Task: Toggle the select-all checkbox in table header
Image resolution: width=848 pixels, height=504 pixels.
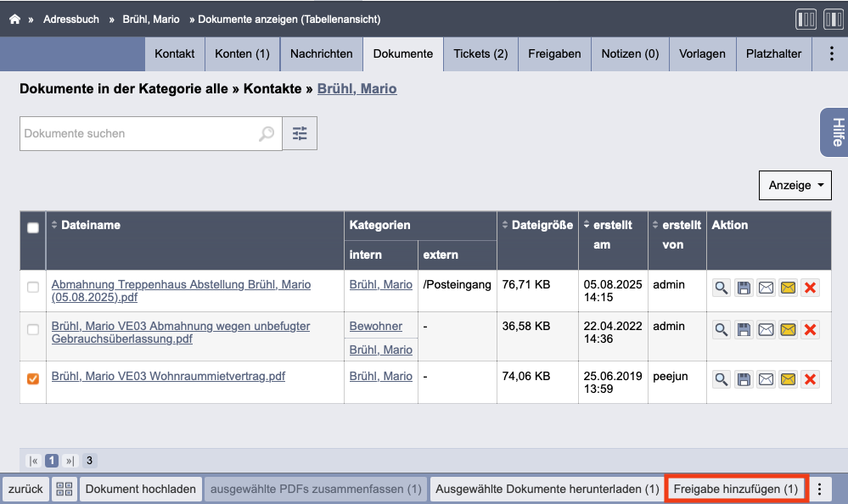Action: pyautogui.click(x=33, y=227)
